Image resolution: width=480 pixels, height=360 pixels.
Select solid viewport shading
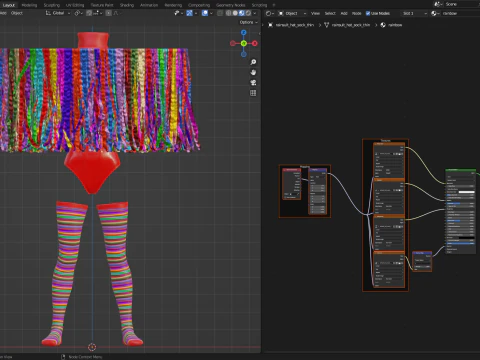[x=235, y=13]
